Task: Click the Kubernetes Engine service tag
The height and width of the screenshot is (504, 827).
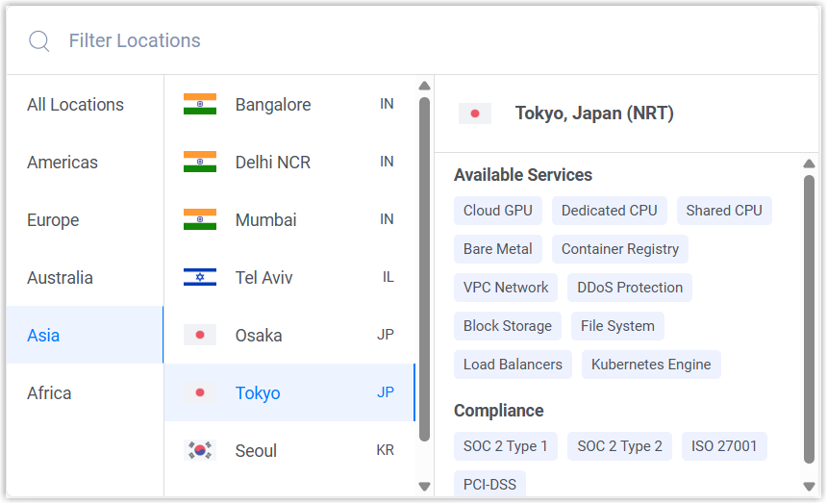Action: (651, 365)
